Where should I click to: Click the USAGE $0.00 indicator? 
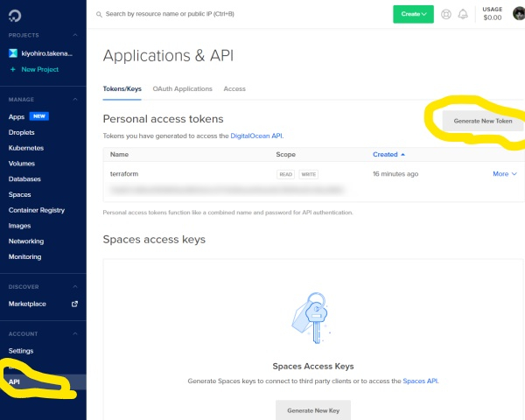pyautogui.click(x=492, y=14)
